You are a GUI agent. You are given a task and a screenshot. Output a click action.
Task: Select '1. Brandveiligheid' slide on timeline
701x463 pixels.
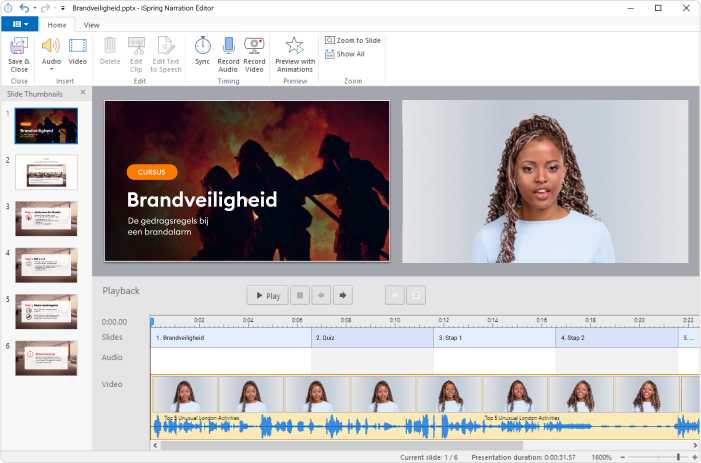(231, 338)
